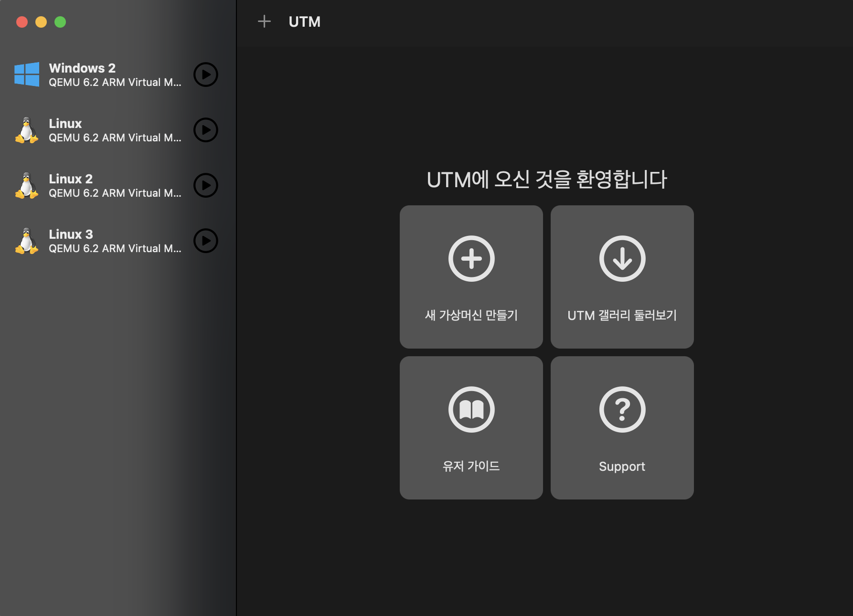Select the Linux name in the sidebar
Image resolution: width=853 pixels, height=616 pixels.
(65, 123)
